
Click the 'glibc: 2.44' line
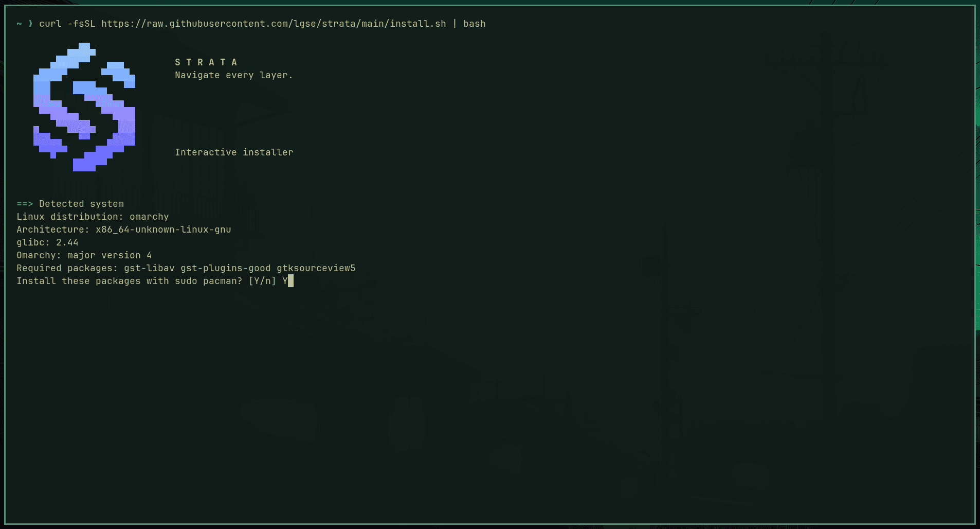pyautogui.click(x=47, y=242)
